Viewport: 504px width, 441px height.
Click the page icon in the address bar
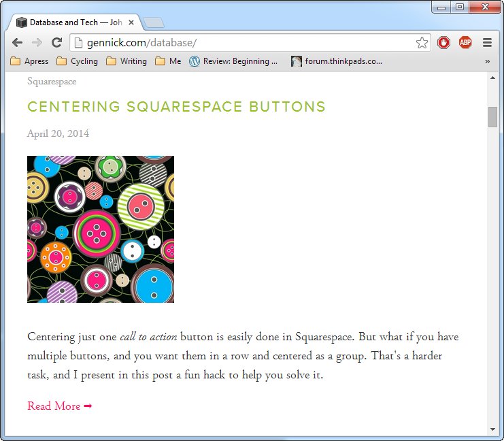(x=78, y=42)
